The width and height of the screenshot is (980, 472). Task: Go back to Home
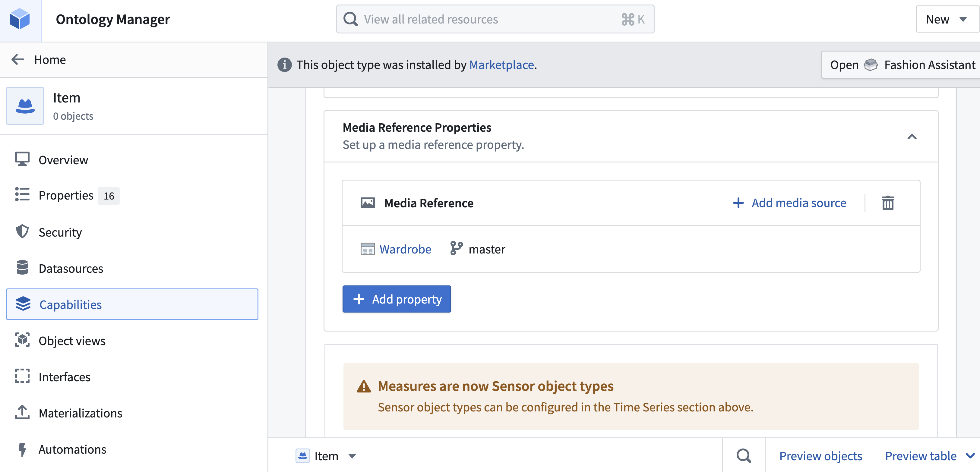[x=50, y=59]
